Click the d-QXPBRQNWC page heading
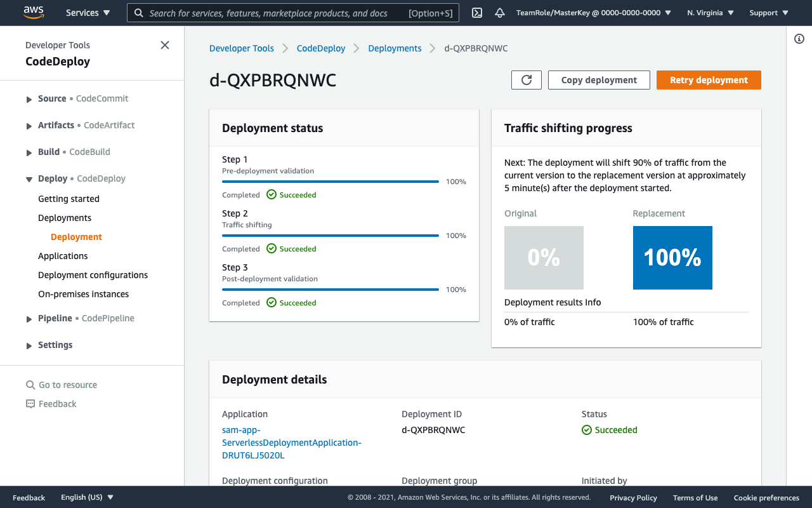The width and height of the screenshot is (812, 508). (x=273, y=81)
